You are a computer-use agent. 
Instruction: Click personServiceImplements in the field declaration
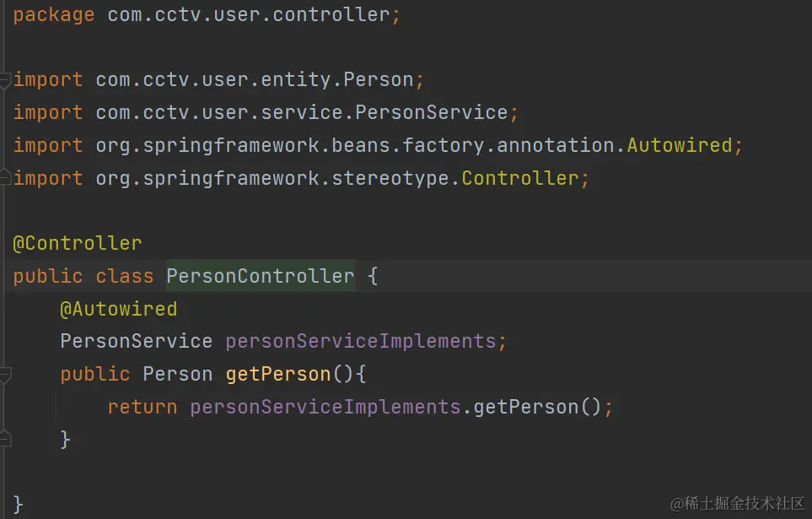[x=361, y=342]
